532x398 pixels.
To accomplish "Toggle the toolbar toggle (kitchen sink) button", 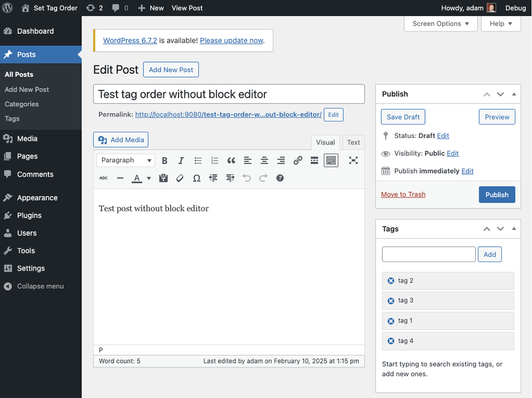I will tap(331, 160).
